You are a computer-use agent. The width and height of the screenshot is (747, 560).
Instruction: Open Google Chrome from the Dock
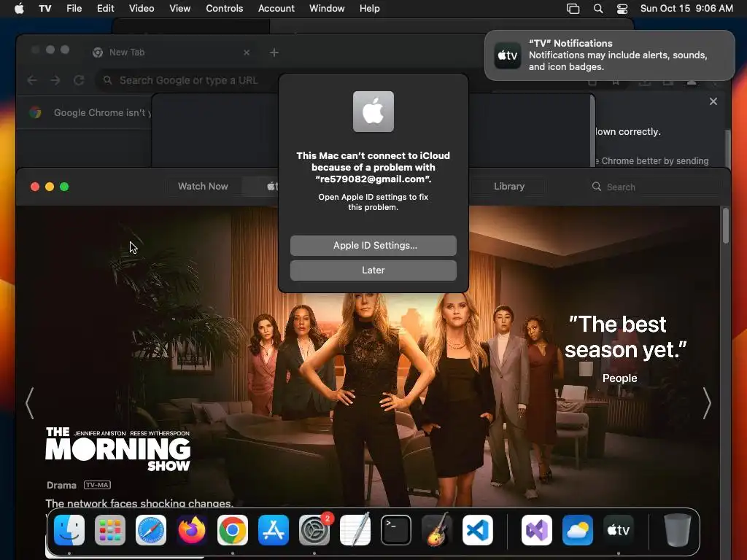tap(233, 530)
